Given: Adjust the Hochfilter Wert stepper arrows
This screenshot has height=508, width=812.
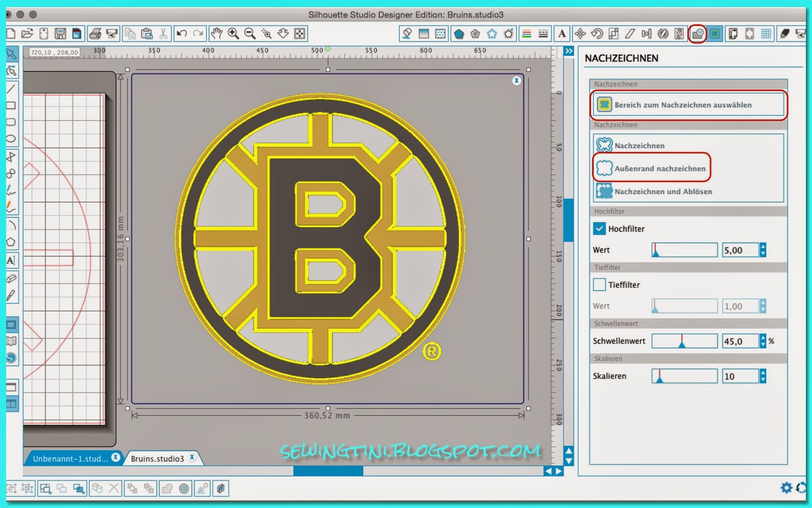Looking at the screenshot, I should pyautogui.click(x=763, y=250).
